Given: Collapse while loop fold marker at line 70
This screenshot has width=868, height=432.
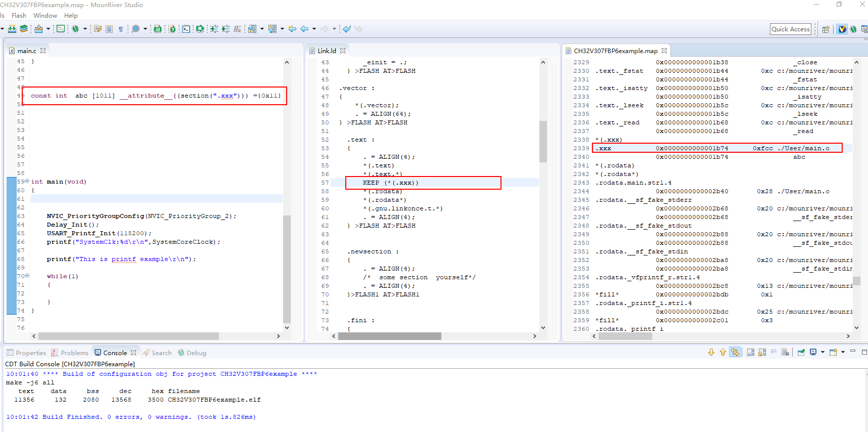Looking at the screenshot, I should 27,276.
